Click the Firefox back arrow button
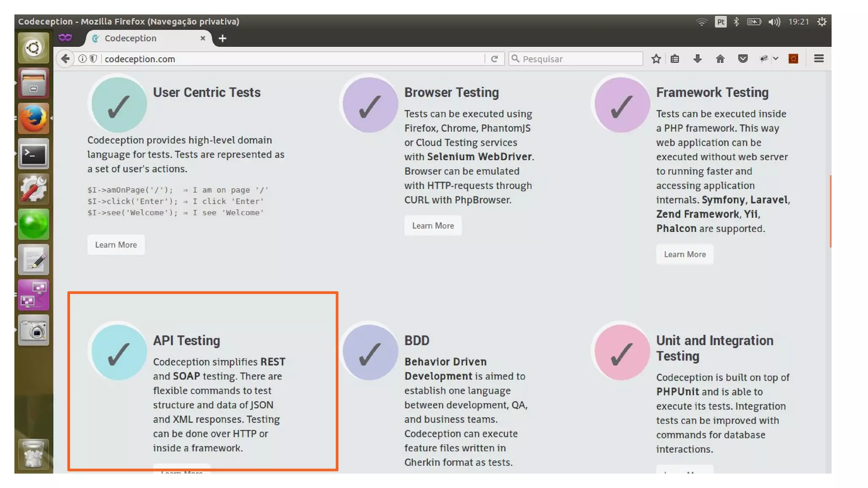This screenshot has width=868, height=488. pyautogui.click(x=65, y=58)
